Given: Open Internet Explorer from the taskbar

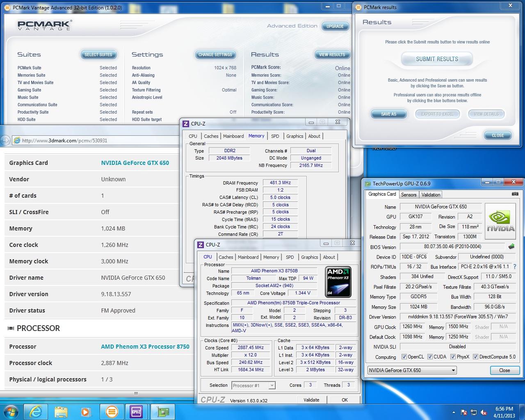Looking at the screenshot, I should click(x=35, y=411).
